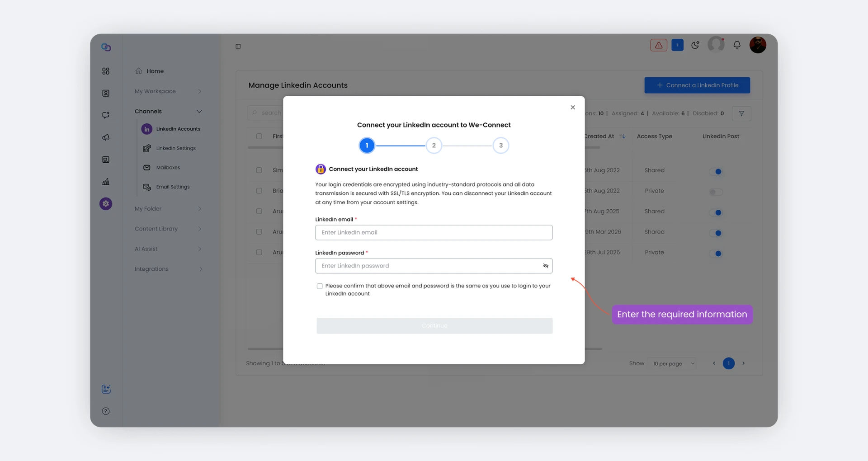Open the 10 per page dropdown

[672, 363]
